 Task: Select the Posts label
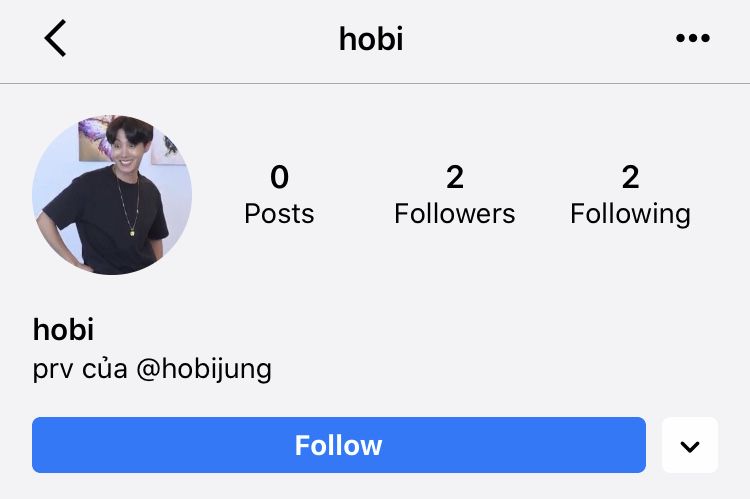pos(279,213)
